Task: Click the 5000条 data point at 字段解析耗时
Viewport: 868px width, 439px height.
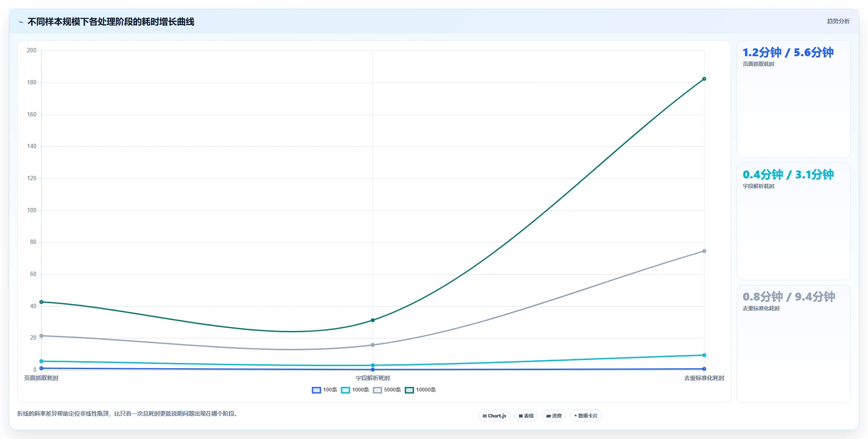Action: [x=373, y=345]
